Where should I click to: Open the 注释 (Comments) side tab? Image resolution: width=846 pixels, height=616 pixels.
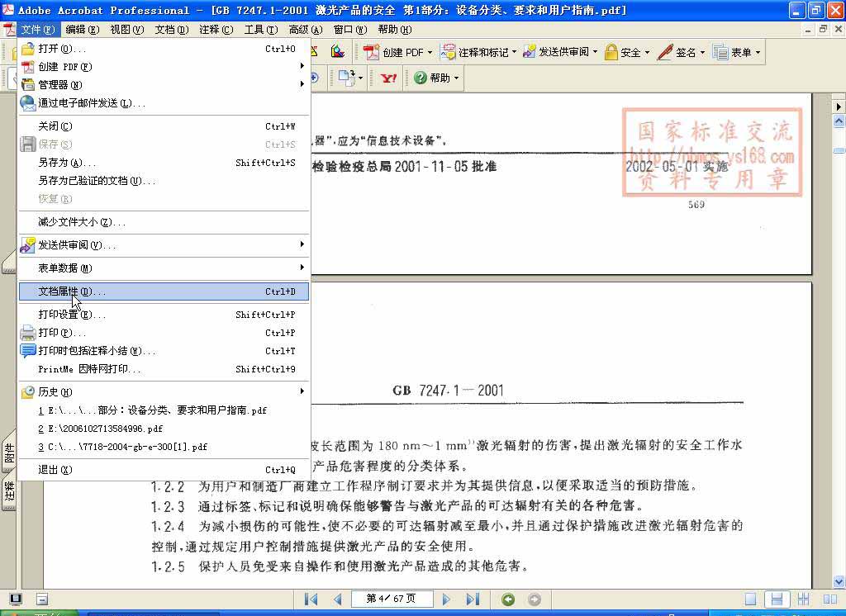click(x=8, y=492)
